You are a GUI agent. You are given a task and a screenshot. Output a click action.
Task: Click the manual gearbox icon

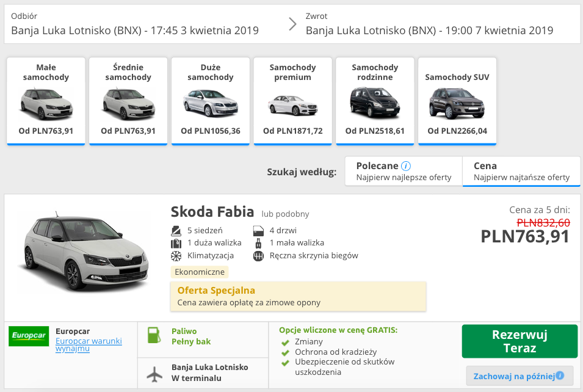259,256
